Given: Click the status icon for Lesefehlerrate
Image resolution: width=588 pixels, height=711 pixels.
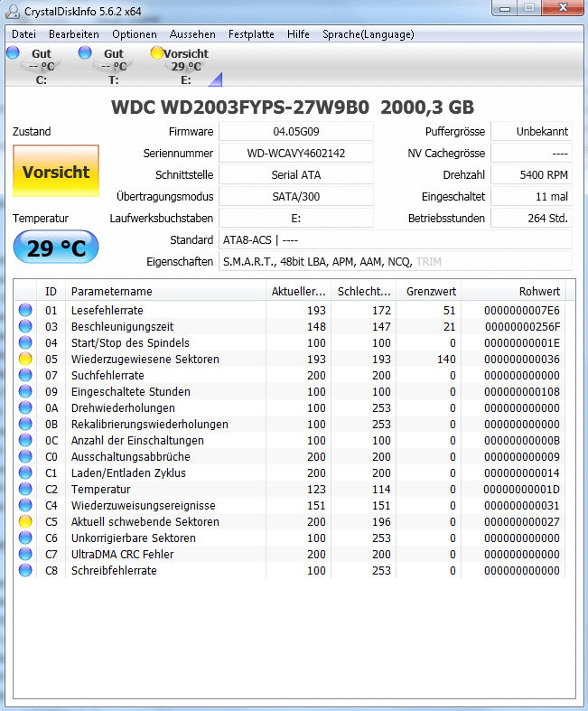Looking at the screenshot, I should point(25,310).
